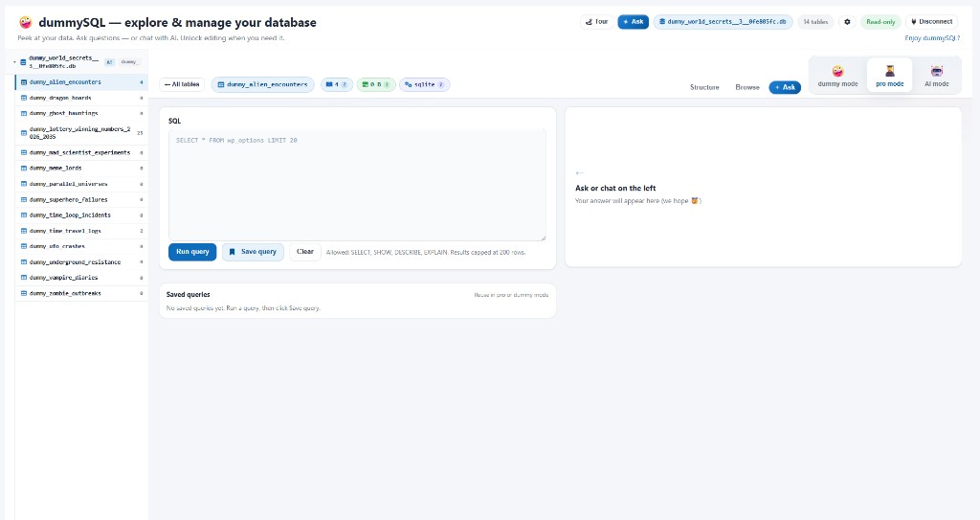Open the dummy_ghost_hauntings table name
This screenshot has width=980, height=520.
tap(64, 113)
